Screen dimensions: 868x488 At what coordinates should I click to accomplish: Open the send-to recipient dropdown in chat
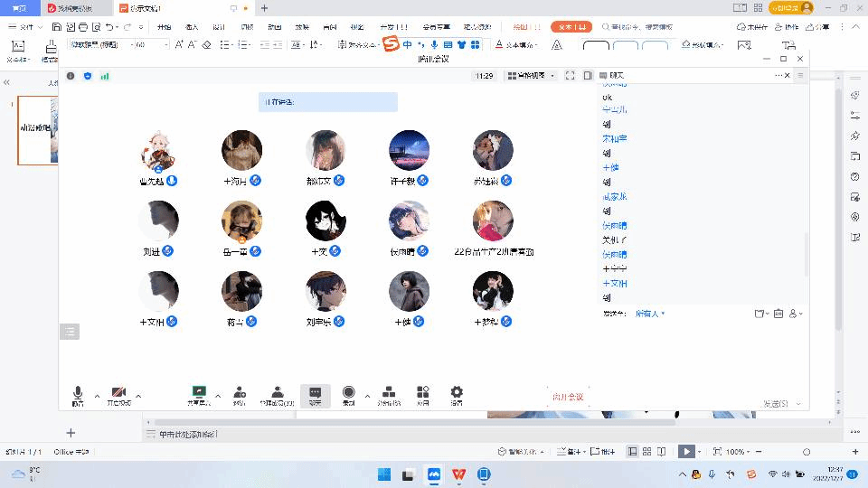pyautogui.click(x=649, y=314)
